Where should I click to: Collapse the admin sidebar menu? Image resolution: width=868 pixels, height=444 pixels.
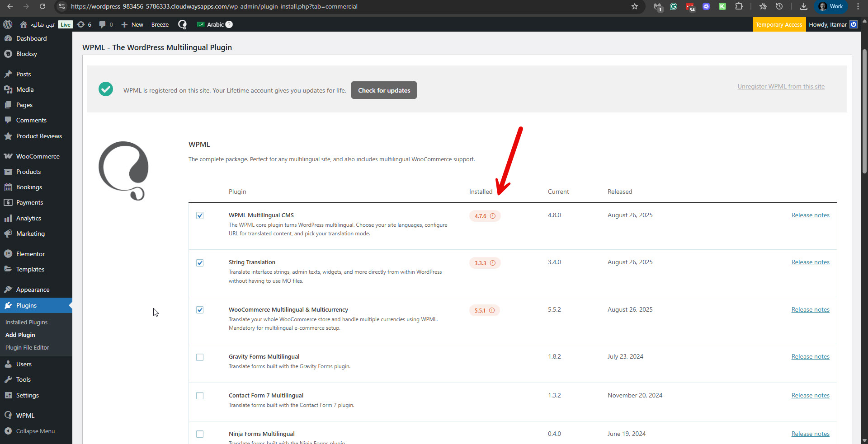(x=35, y=431)
